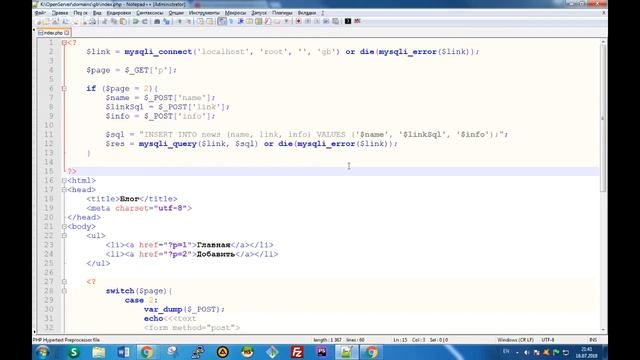This screenshot has height=360, width=640.
Task: Collapse the PHP block fold at line 27
Action: click(x=64, y=282)
